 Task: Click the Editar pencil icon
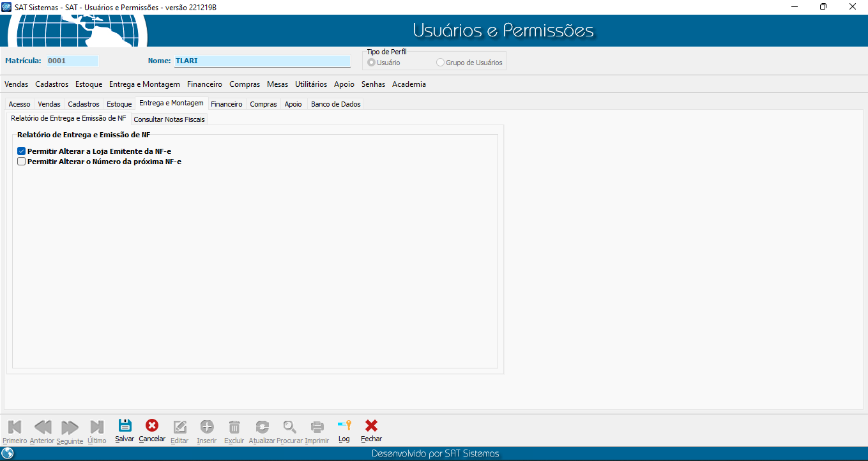[179, 427]
